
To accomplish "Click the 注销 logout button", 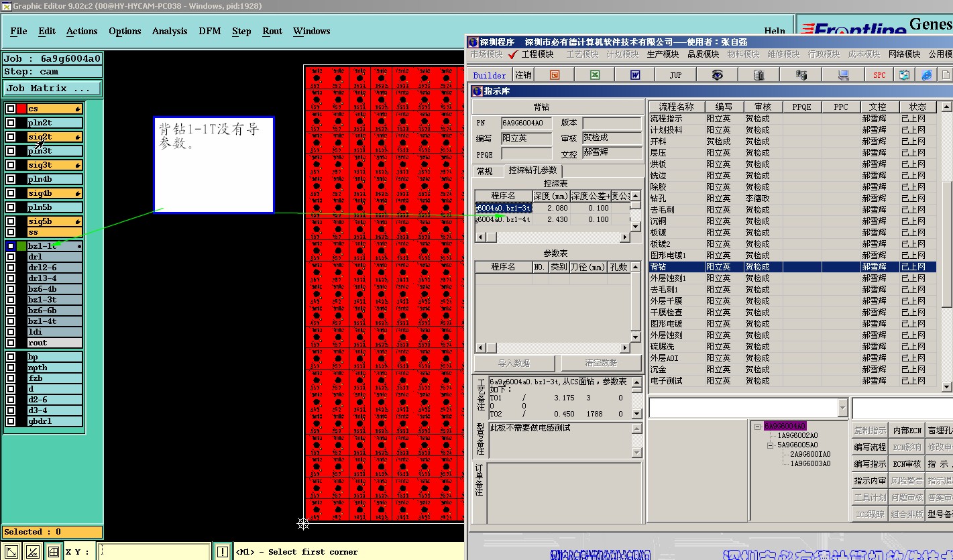I will pyautogui.click(x=523, y=75).
